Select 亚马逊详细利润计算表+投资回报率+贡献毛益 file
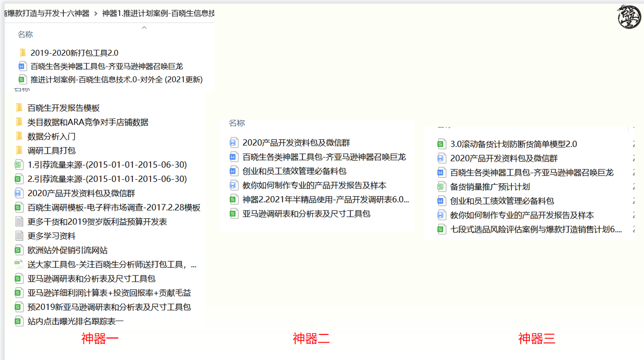 [109, 293]
